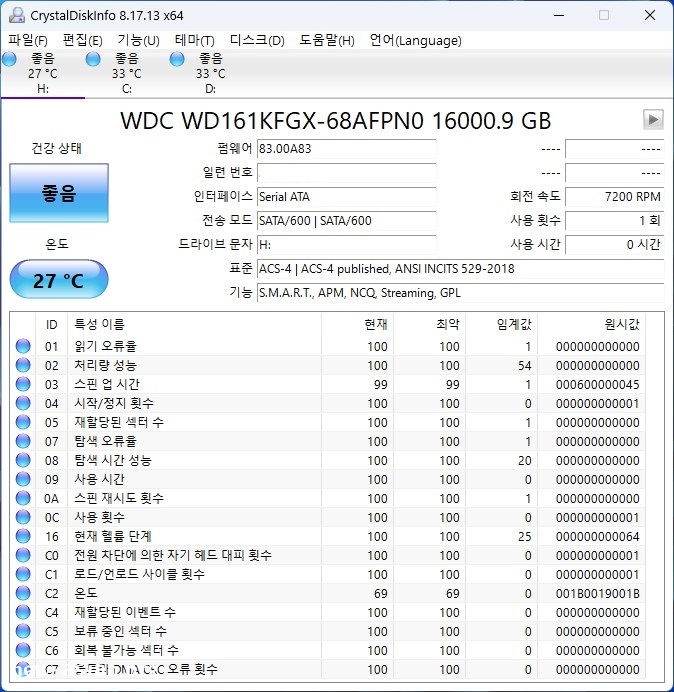Screen dimensions: 674x692
Task: Click the 27 °C temperature button
Action: (x=59, y=280)
